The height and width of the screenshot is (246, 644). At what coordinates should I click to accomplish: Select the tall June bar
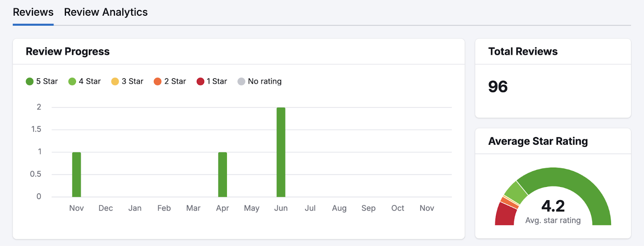[x=281, y=152]
